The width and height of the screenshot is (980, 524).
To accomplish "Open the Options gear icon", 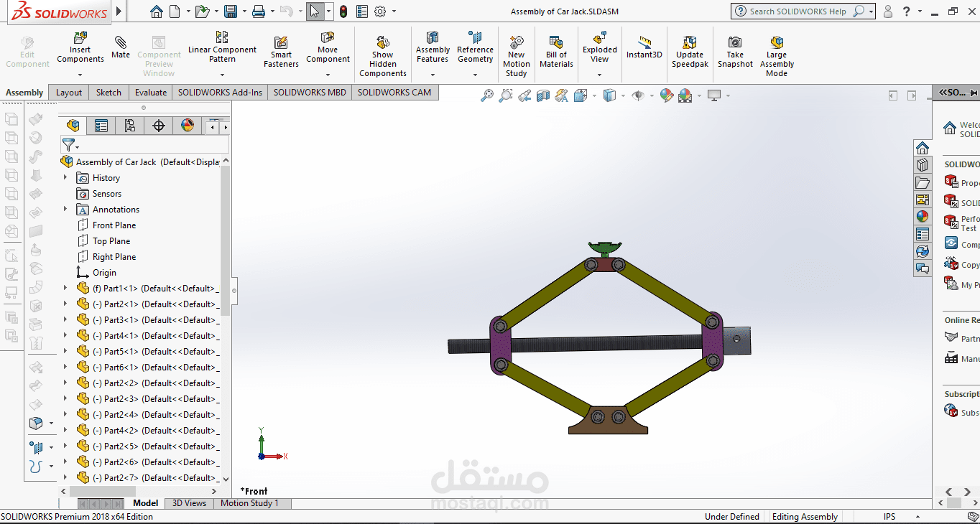I will [x=381, y=11].
